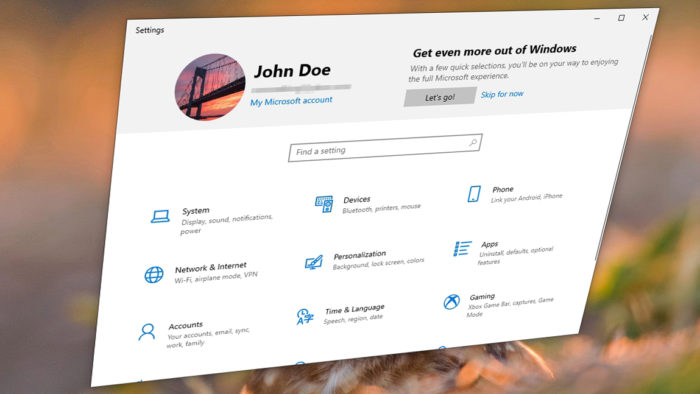This screenshot has width=700, height=394.
Task: Focus the Find a setting field
Action: pos(385,148)
